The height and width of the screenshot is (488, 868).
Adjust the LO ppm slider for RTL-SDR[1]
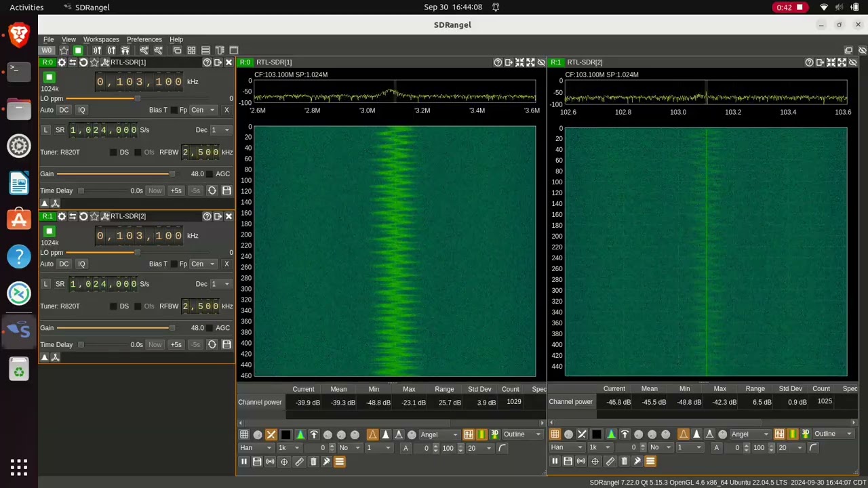point(136,99)
